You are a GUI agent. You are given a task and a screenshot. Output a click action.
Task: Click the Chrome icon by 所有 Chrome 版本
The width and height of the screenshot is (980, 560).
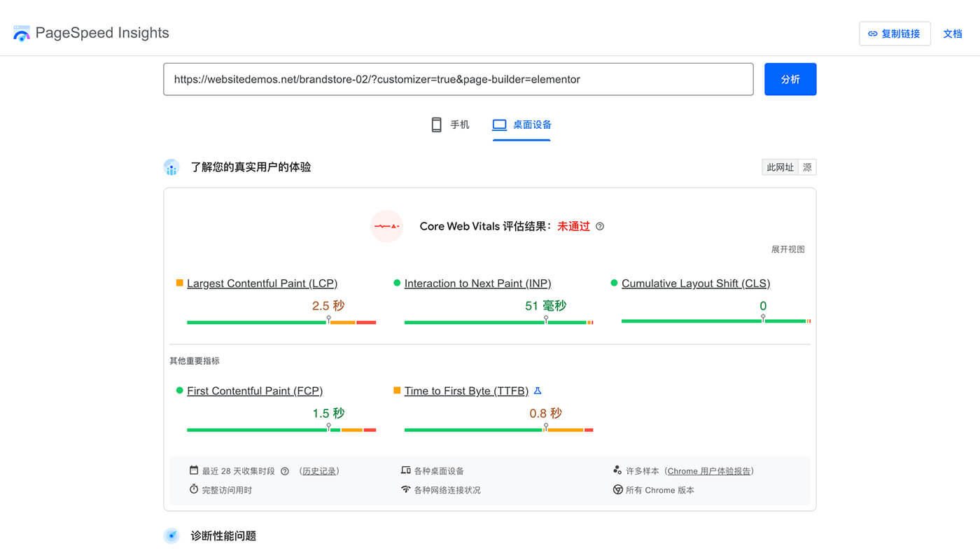[x=617, y=489]
